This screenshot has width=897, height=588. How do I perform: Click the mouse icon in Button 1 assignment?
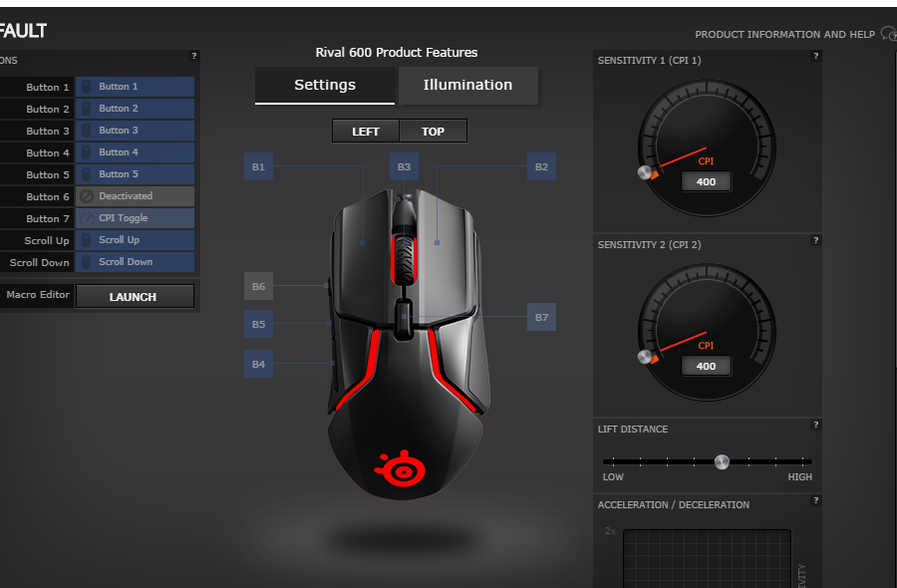coord(86,87)
